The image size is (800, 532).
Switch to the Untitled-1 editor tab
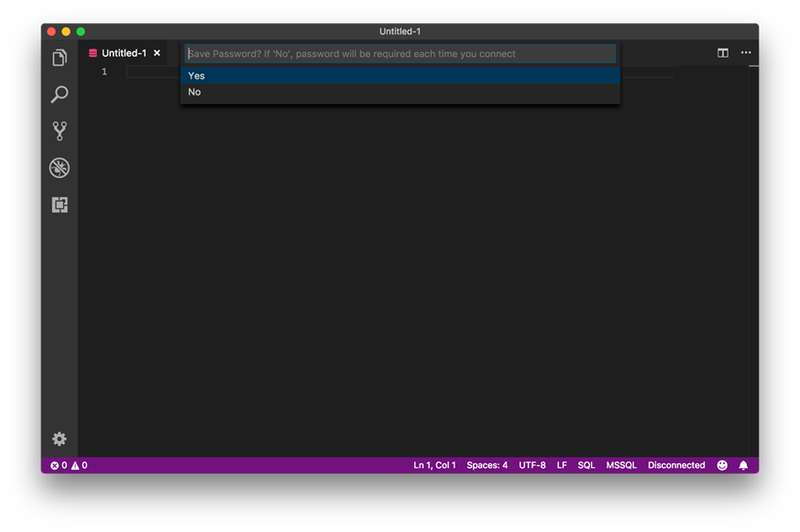[123, 53]
